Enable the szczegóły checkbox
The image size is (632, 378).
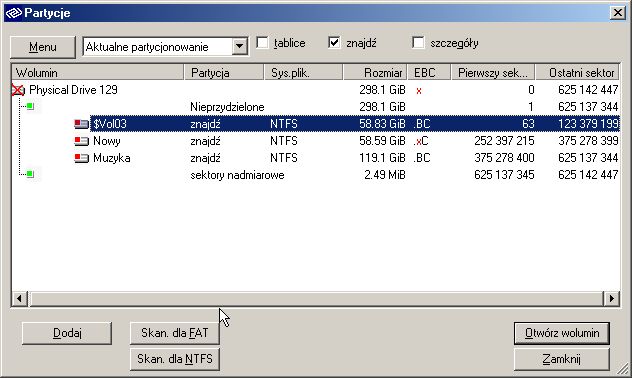pos(418,43)
